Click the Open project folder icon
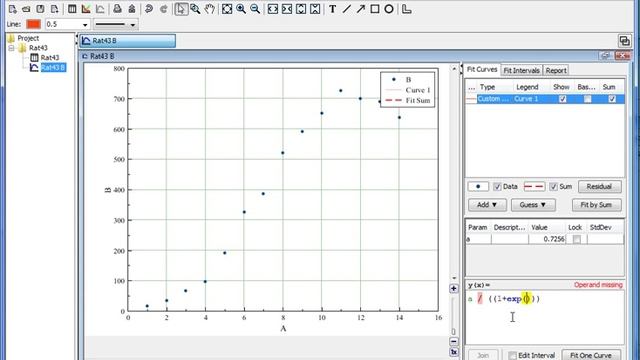The image size is (640, 360). tap(26, 9)
